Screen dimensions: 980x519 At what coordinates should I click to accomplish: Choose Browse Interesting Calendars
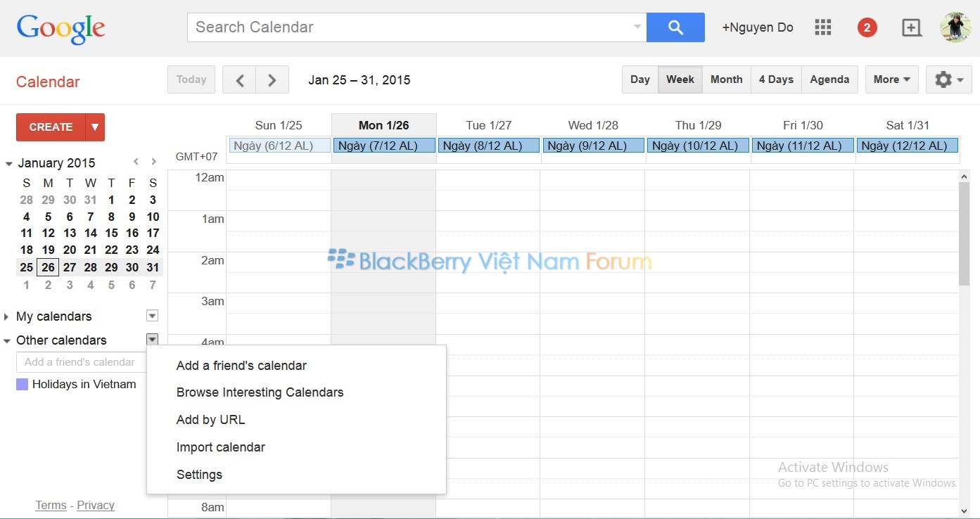coord(260,392)
